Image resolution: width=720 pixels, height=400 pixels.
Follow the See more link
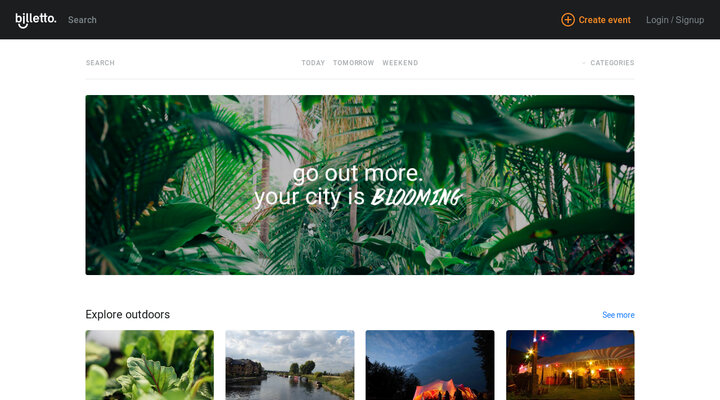619,315
